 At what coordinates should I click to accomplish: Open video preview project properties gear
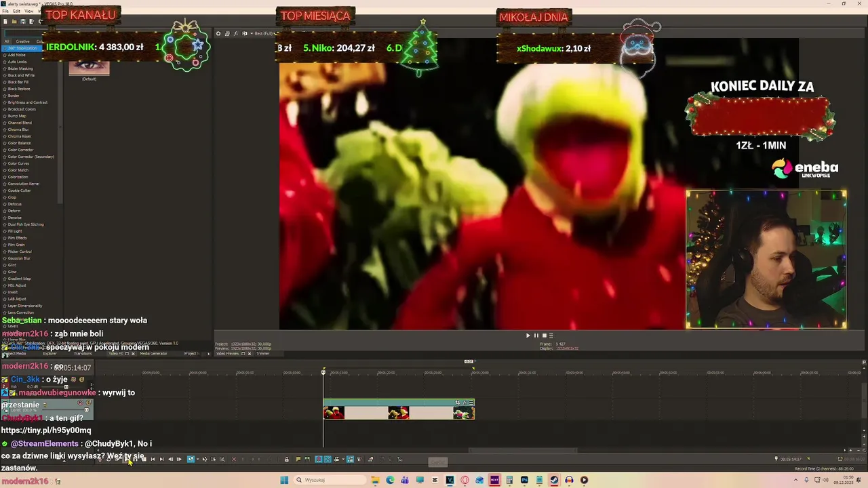coord(218,33)
